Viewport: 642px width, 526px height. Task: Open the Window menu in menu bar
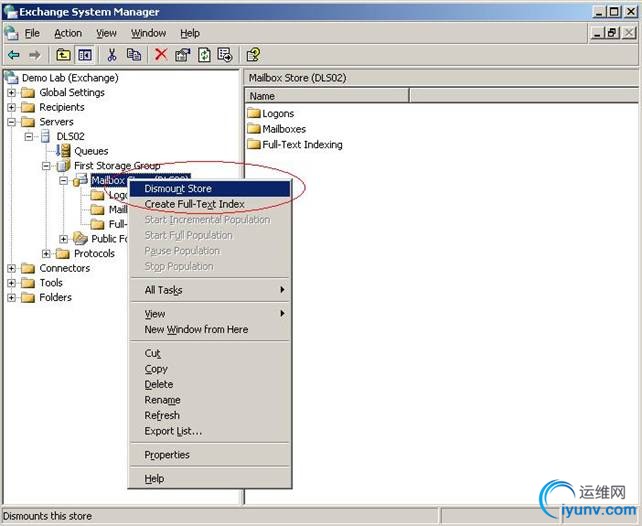click(148, 33)
